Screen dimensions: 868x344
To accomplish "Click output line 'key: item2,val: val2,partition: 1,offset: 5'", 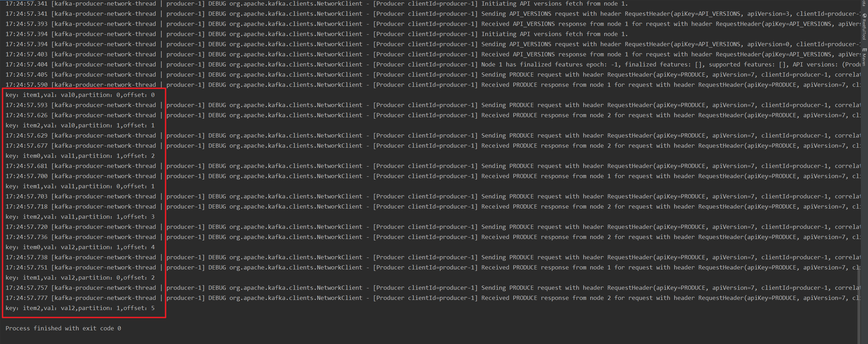I will pos(80,308).
